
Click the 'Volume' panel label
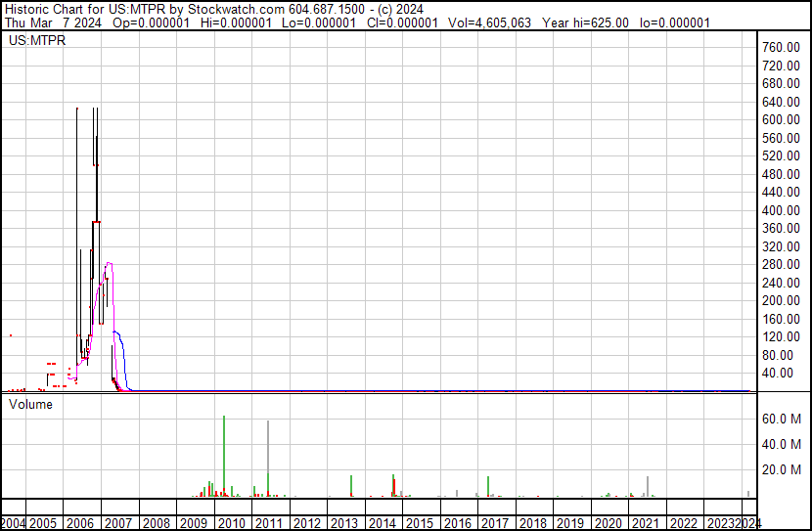pyautogui.click(x=30, y=404)
